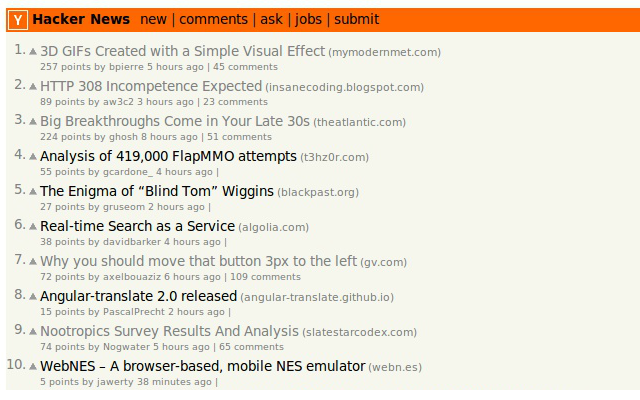
Task: Open the ask page
Action: click(271, 19)
